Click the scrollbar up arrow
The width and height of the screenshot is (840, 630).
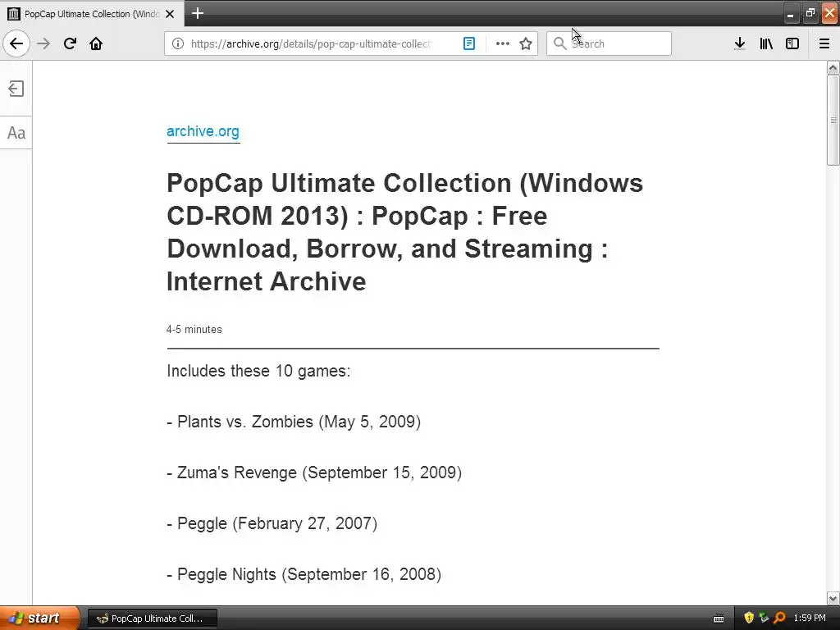coord(833,67)
